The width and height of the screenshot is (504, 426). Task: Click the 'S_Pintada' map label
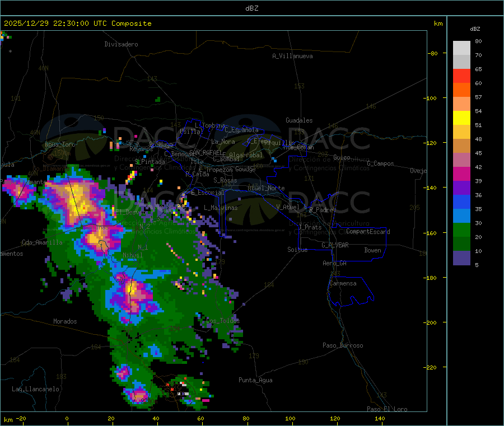[150, 162]
